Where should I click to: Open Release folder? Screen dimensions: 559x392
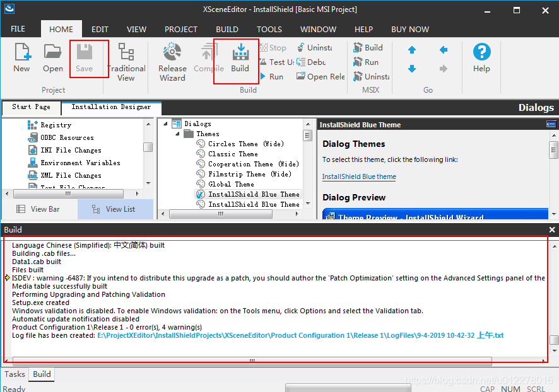[321, 76]
